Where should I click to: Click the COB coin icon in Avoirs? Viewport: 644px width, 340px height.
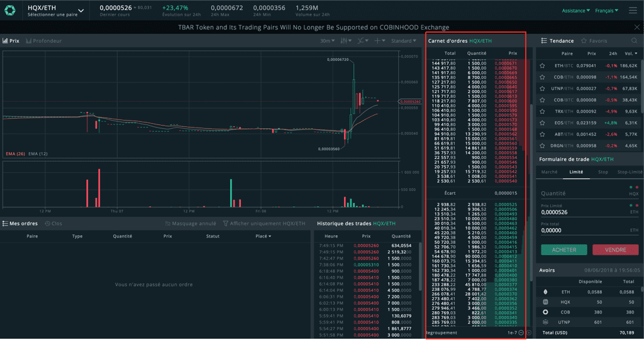coord(545,312)
